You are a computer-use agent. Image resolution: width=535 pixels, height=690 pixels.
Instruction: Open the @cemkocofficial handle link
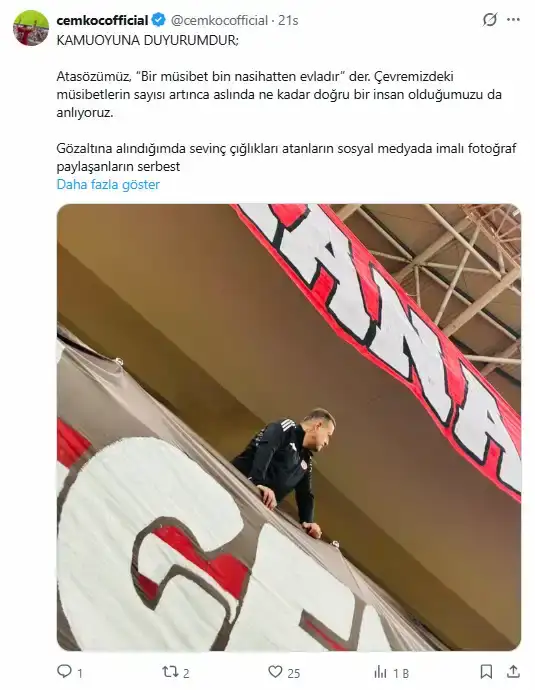click(219, 20)
